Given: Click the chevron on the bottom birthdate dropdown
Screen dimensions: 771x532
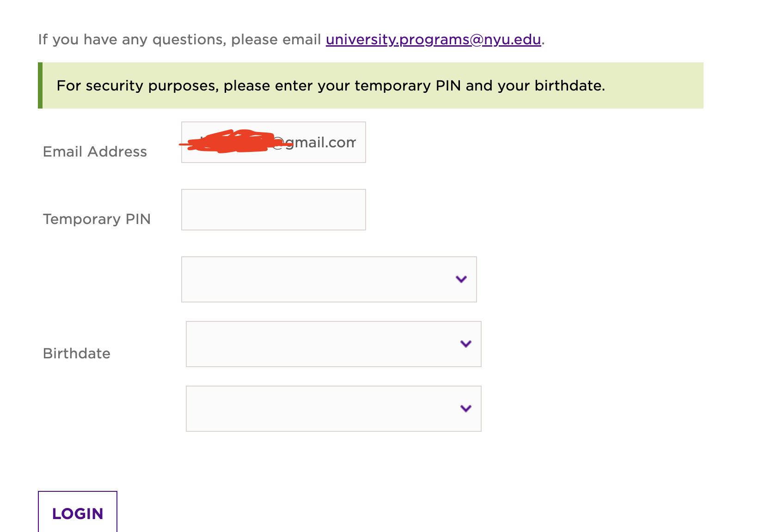Looking at the screenshot, I should coord(465,408).
